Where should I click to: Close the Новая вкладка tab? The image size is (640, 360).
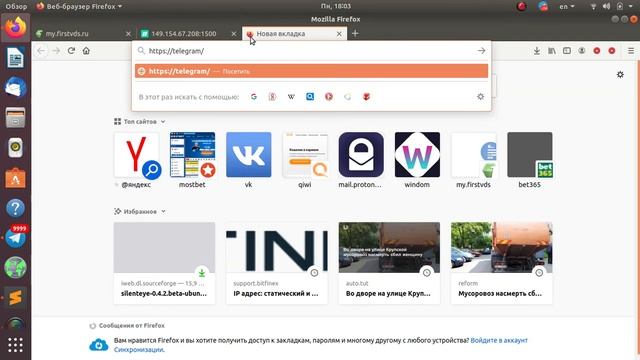[339, 34]
